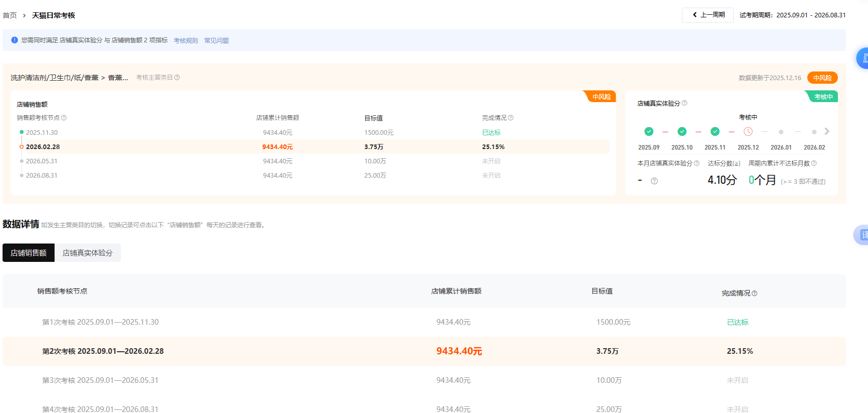Click the help icon next to 本月店铺真实体验分

697,163
